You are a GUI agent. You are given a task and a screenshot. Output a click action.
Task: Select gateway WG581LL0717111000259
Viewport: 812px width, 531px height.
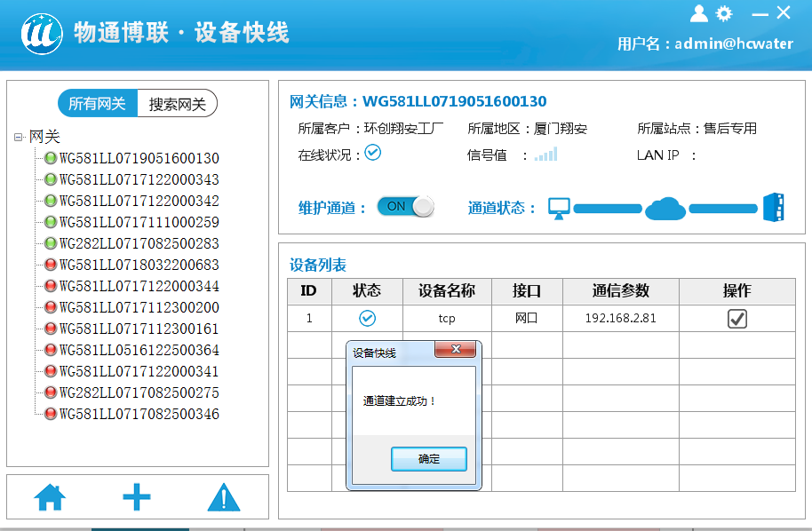coord(139,222)
